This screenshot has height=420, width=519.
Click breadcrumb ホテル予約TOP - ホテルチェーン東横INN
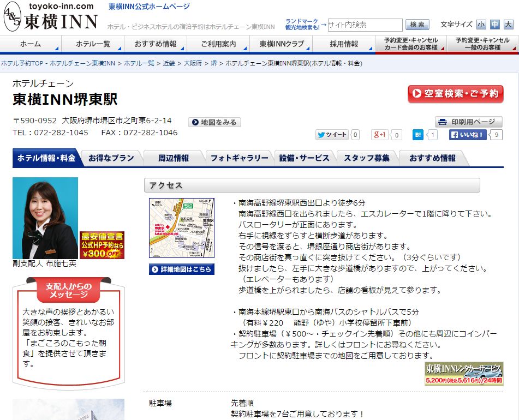58,63
